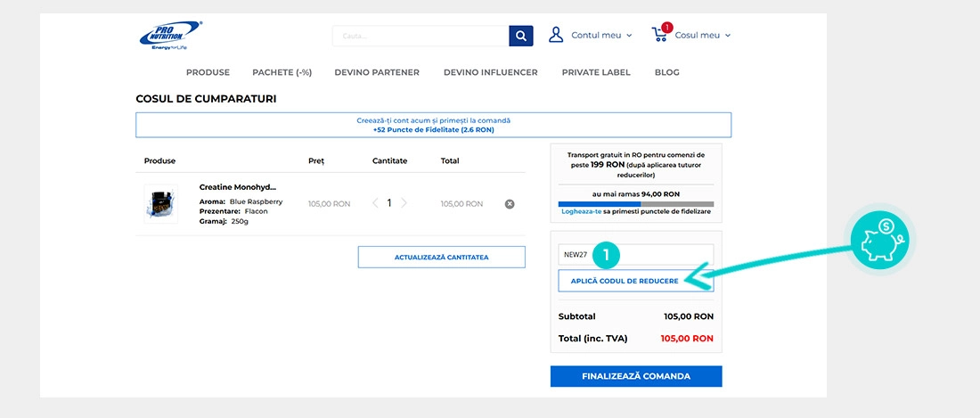Go to DEVINO PARTENER page
The height and width of the screenshot is (418, 980).
pos(377,72)
